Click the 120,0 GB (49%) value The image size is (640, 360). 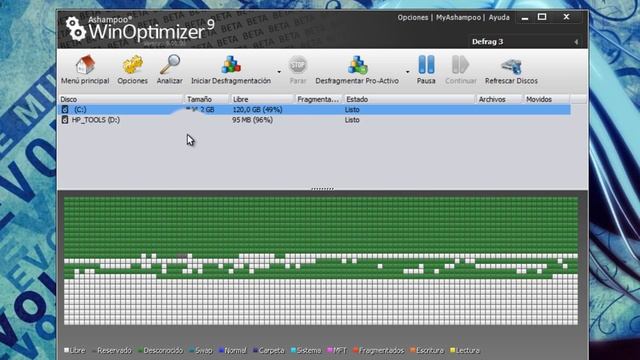(x=257, y=110)
